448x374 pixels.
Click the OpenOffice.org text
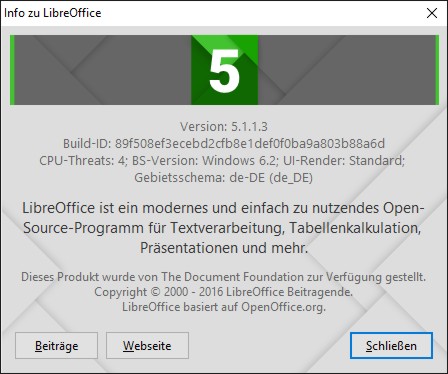283,307
